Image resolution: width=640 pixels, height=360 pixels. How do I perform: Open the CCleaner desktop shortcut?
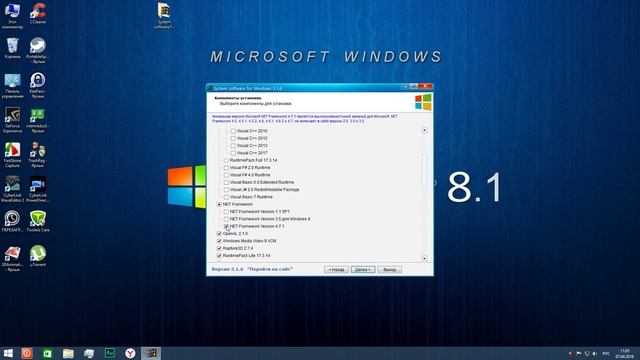pos(38,13)
